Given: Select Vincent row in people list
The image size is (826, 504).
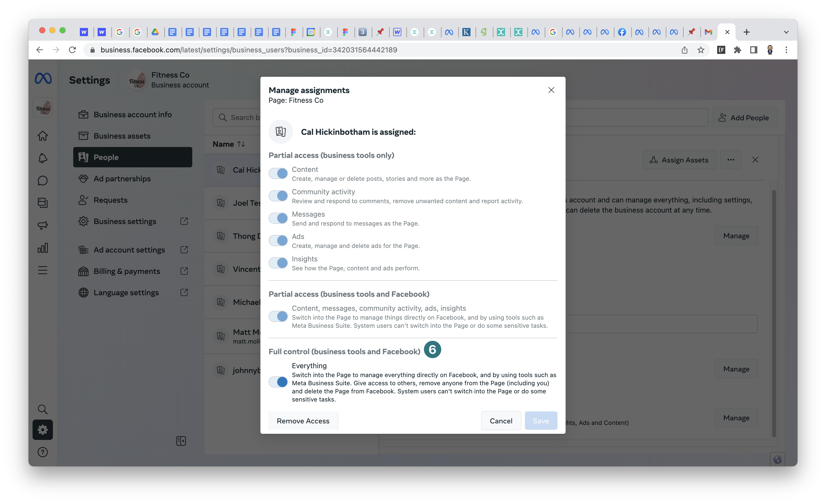Looking at the screenshot, I should tap(233, 269).
